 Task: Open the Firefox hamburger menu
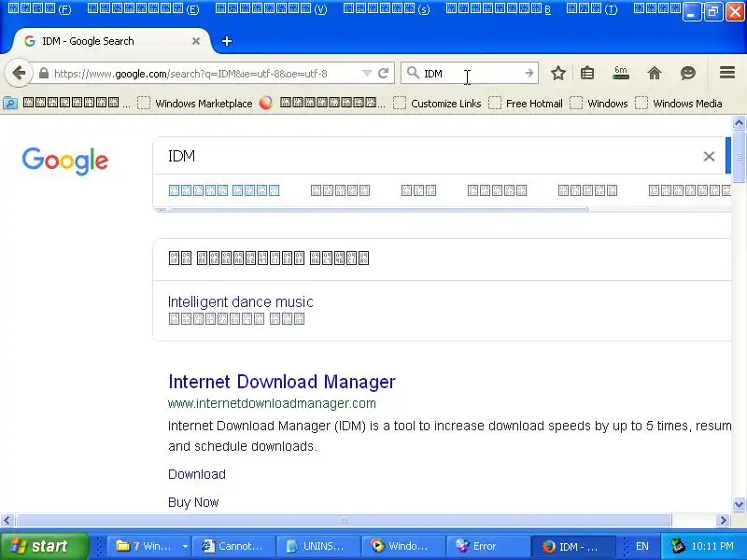pos(727,73)
